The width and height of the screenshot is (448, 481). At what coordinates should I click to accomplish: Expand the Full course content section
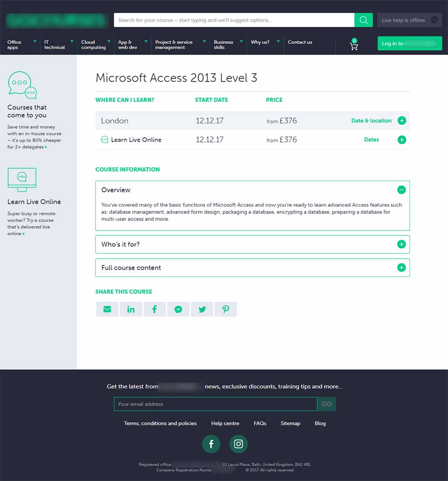coord(401,268)
